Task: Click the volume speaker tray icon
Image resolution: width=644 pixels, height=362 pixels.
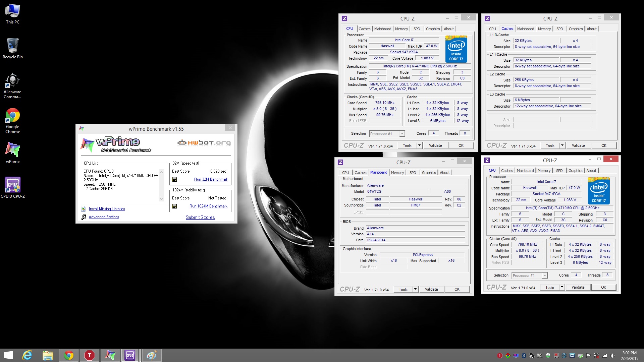Action: coord(612,356)
